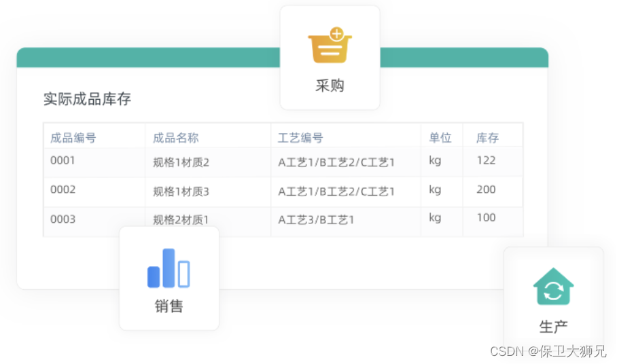Click the 生产 house refresh icon
This screenshot has height=364, width=617.
553,287
